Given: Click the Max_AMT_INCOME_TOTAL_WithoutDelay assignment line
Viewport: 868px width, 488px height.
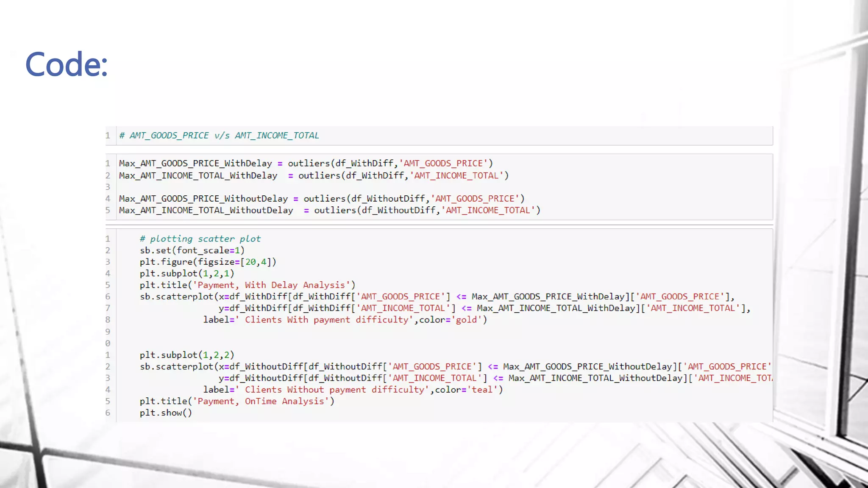Looking at the screenshot, I should click(329, 211).
